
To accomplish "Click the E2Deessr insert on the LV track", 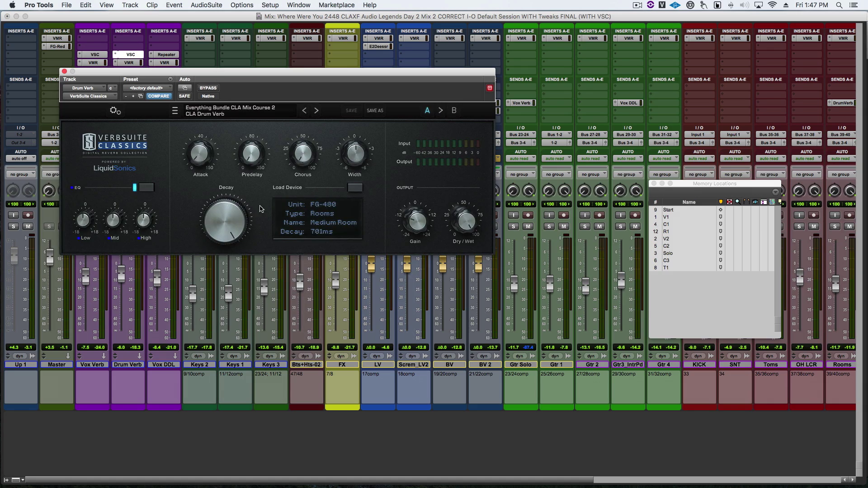I will (x=378, y=47).
